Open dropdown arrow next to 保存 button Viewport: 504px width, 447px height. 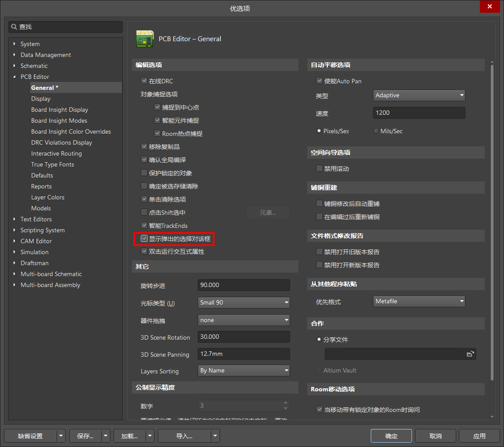pos(106,436)
